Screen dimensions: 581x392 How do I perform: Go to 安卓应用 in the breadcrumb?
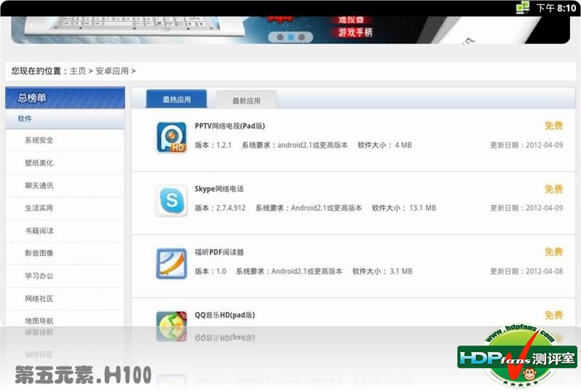pos(112,71)
